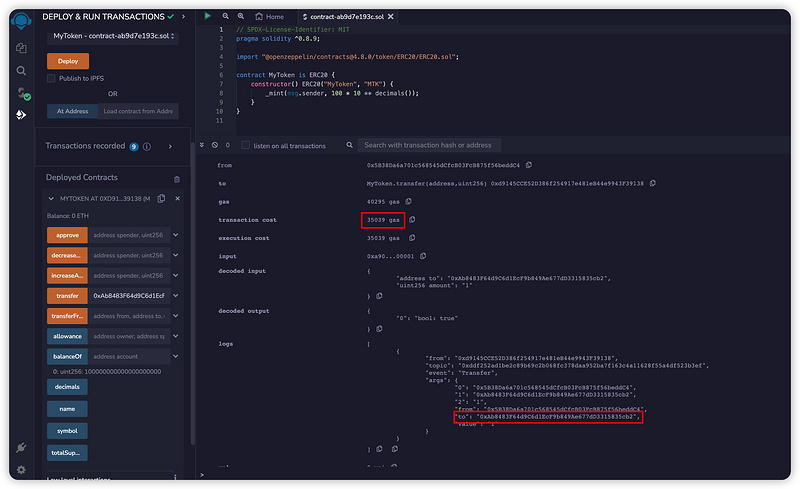
Task: Check listen on all transactions
Action: pyautogui.click(x=246, y=146)
